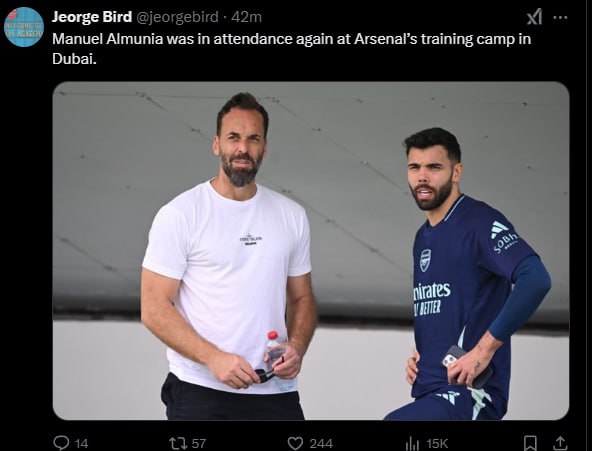592x451 pixels.
Task: Like the tweet using the heart icon
Action: pos(295,443)
